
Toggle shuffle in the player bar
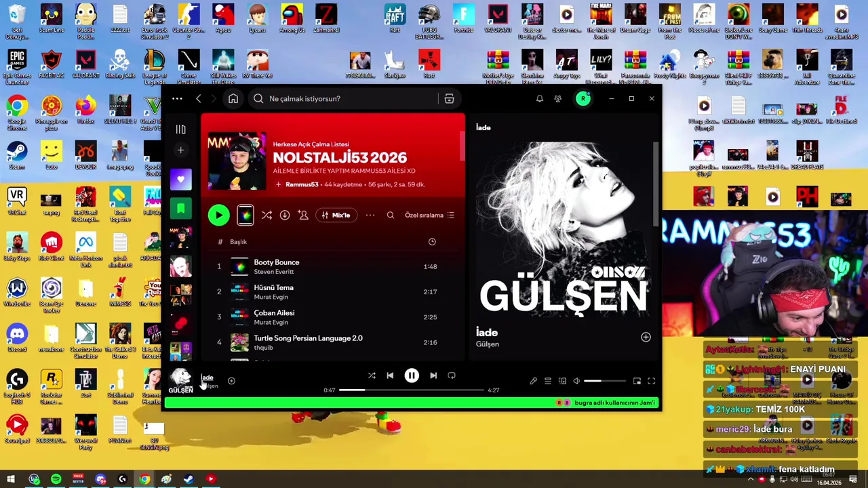[x=372, y=375]
